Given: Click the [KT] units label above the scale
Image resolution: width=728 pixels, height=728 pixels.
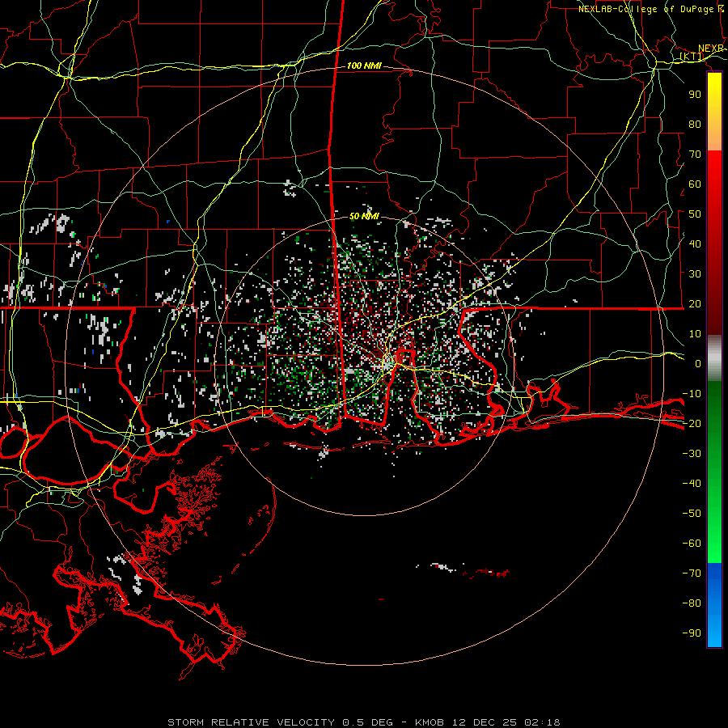Looking at the screenshot, I should (692, 56).
